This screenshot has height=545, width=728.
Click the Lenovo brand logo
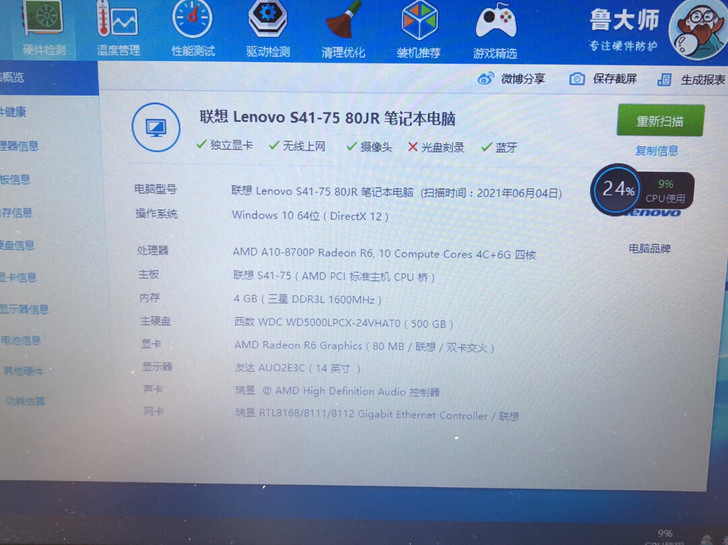(x=655, y=213)
